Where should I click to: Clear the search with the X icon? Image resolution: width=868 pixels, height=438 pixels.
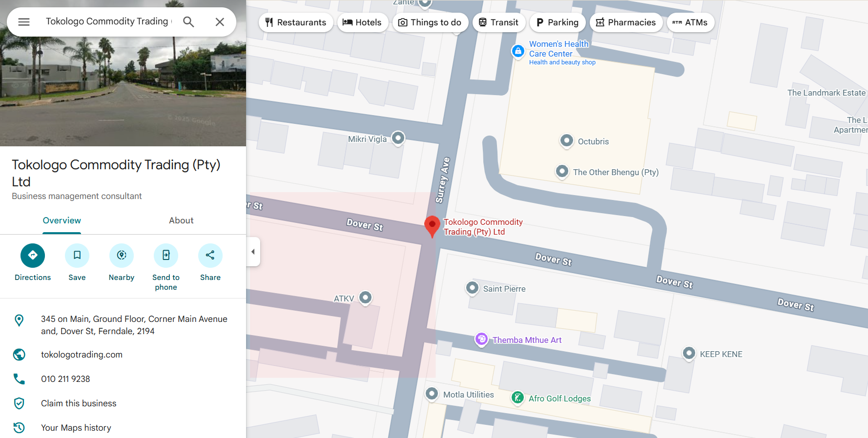pos(220,22)
